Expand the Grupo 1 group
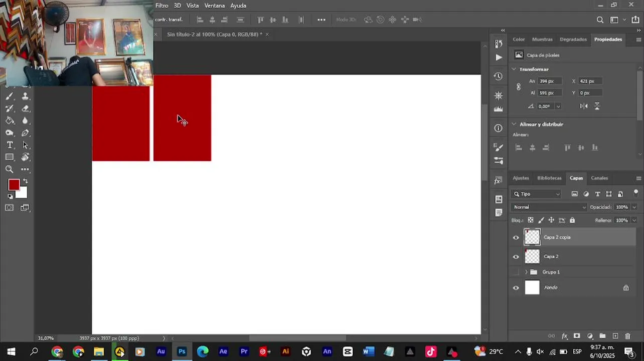The image size is (644, 361). (x=526, y=272)
